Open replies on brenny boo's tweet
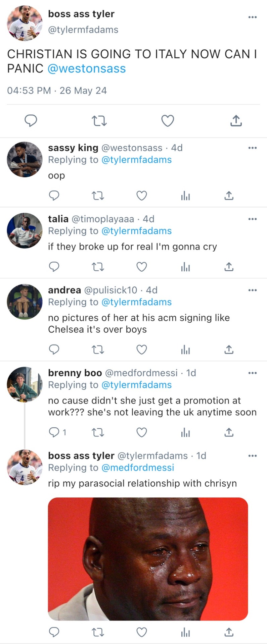This screenshot has width=267, height=644. 57,432
